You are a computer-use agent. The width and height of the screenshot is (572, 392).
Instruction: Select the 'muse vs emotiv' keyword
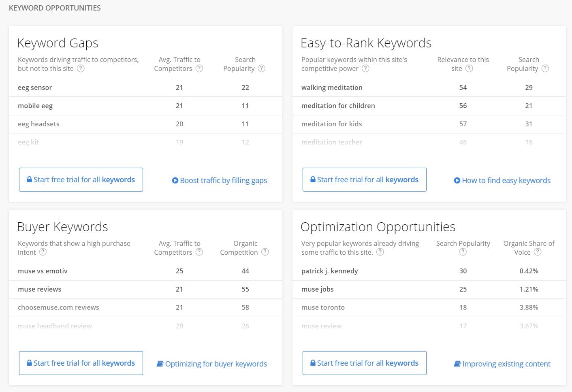43,271
